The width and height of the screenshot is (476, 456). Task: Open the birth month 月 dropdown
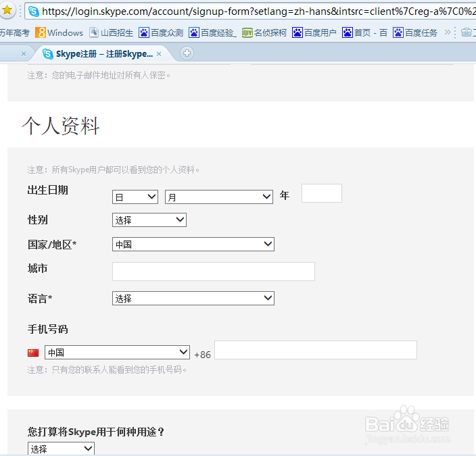pos(219,197)
